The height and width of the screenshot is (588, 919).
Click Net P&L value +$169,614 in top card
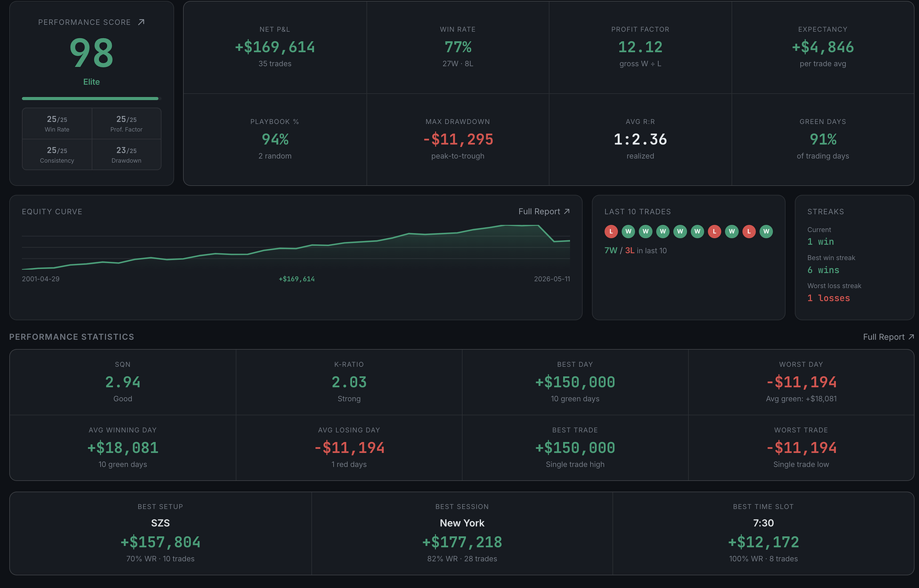pyautogui.click(x=274, y=47)
